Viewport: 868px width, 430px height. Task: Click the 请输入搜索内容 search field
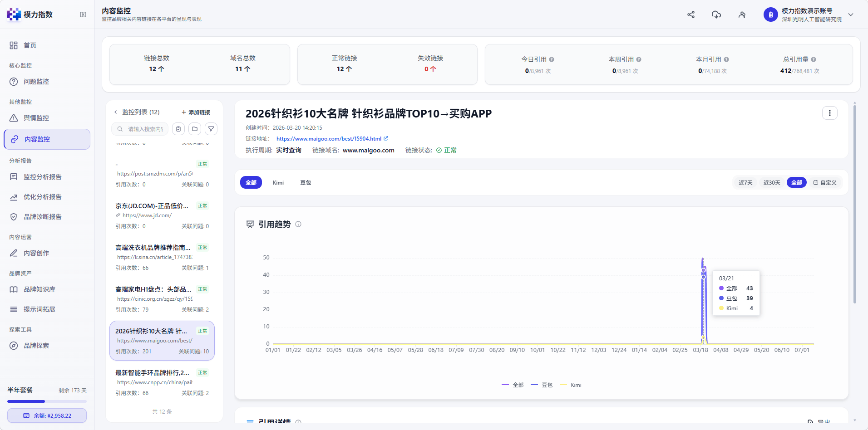140,129
